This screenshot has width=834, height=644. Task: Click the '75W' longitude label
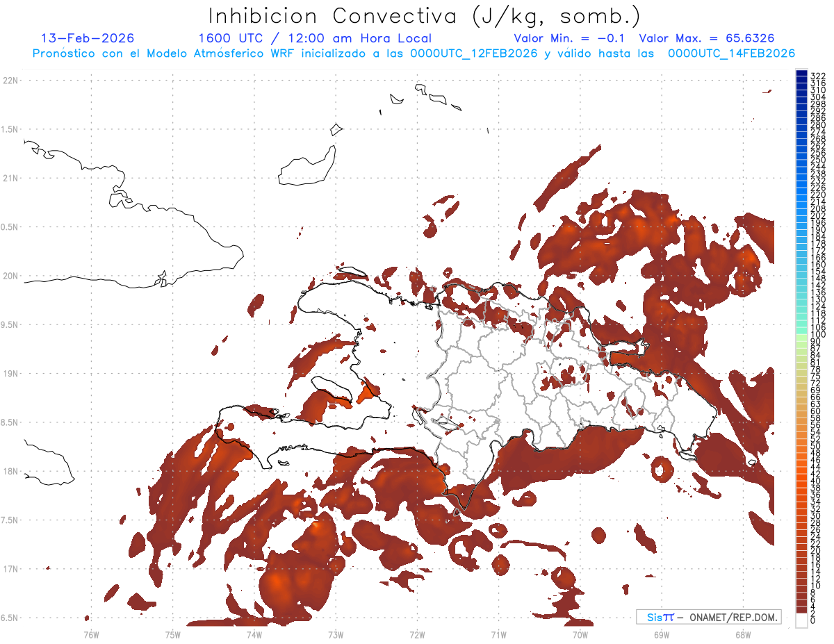click(x=173, y=634)
